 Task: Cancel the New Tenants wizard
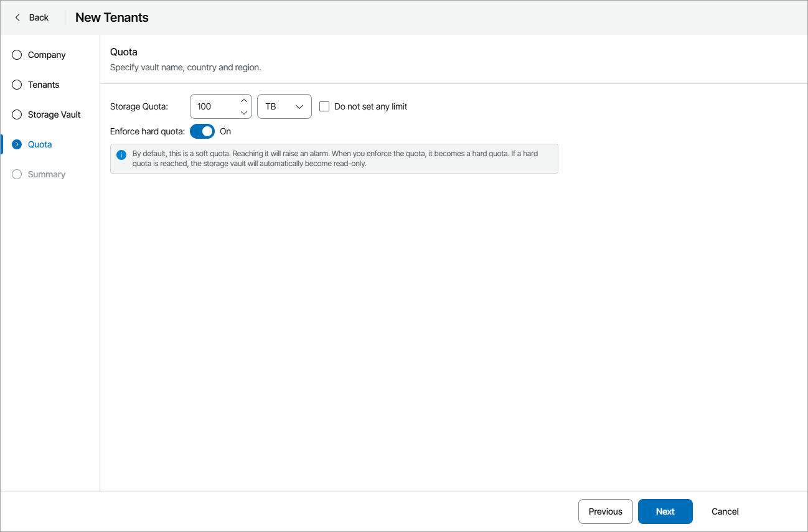[725, 511]
